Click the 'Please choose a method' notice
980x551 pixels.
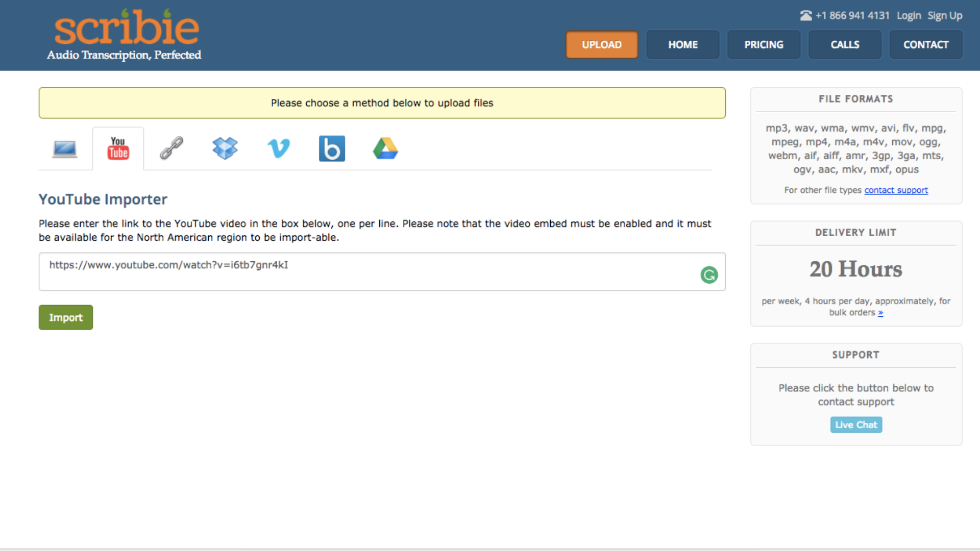point(382,103)
